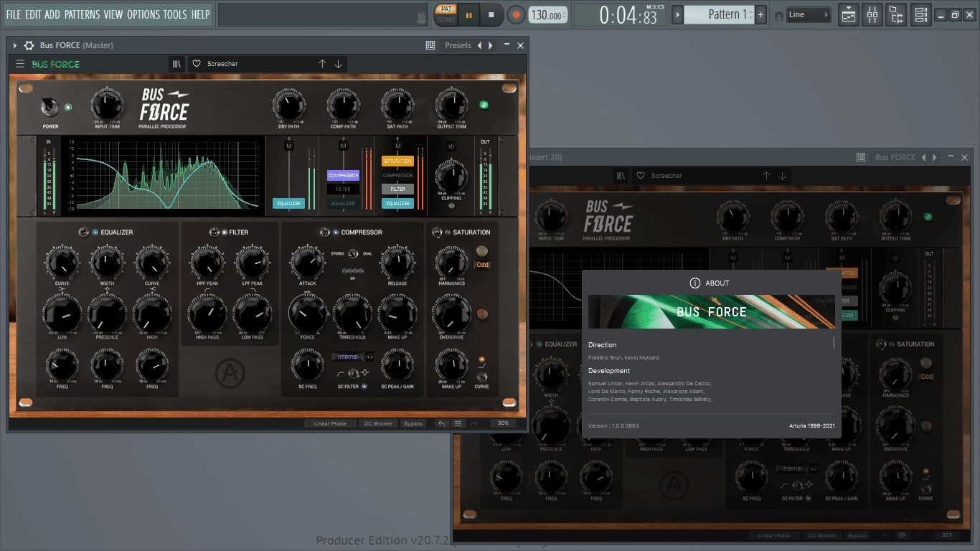
Task: Click the Linear Phase button in Master window
Action: [330, 423]
